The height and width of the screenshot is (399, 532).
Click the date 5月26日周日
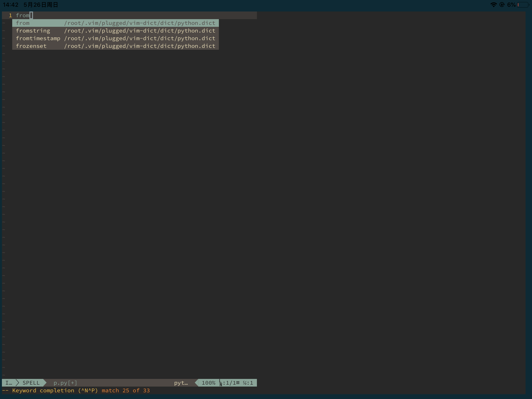click(x=41, y=5)
